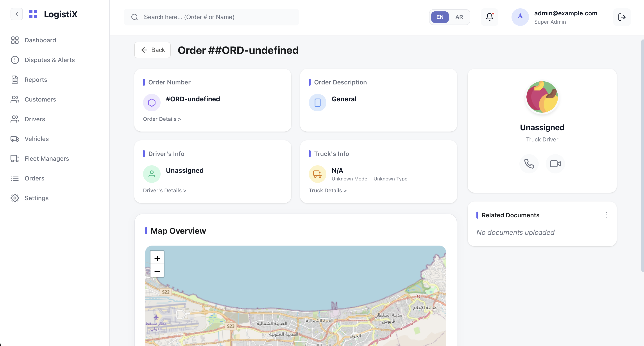Click the yellow truck info icon
The width and height of the screenshot is (644, 346).
pos(317,174)
